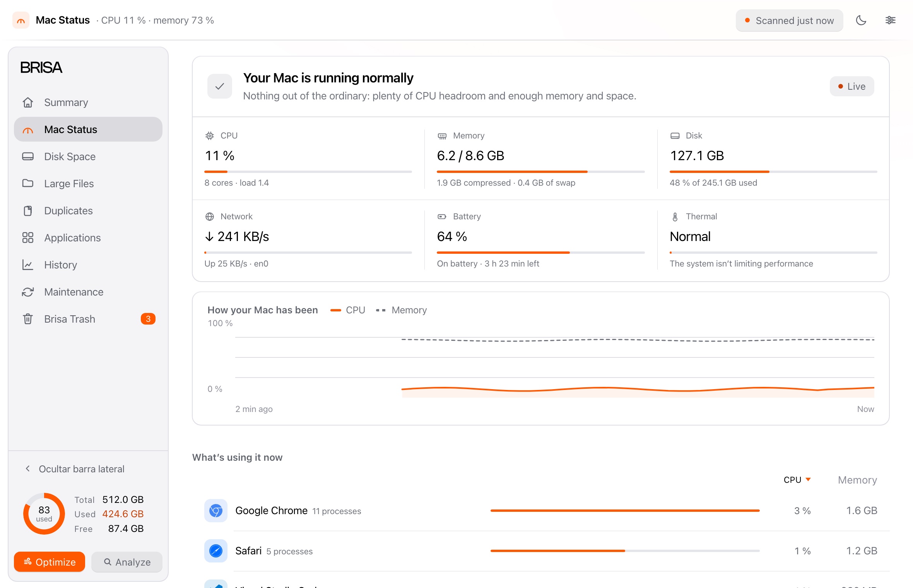Click the Brisa Trash bin icon

28,319
